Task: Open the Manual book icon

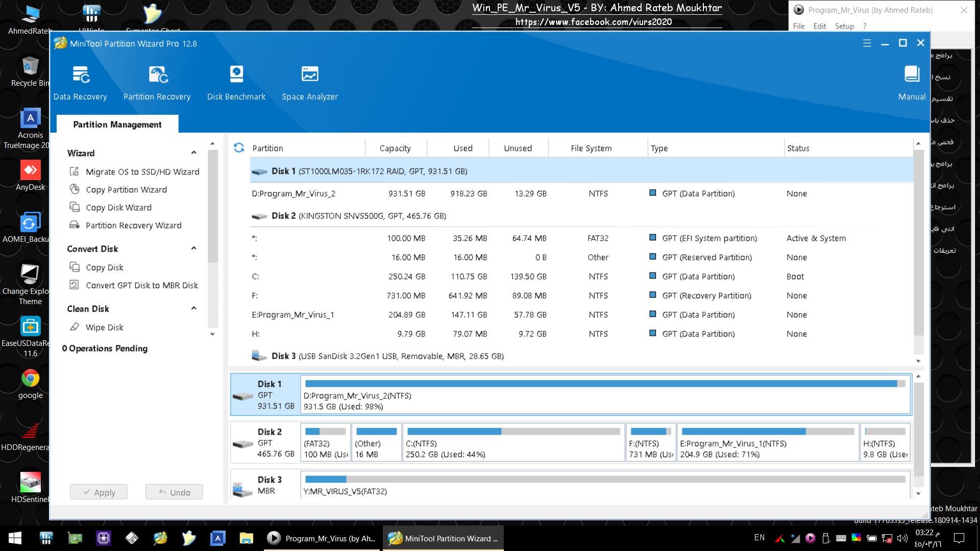Action: pyautogui.click(x=912, y=83)
